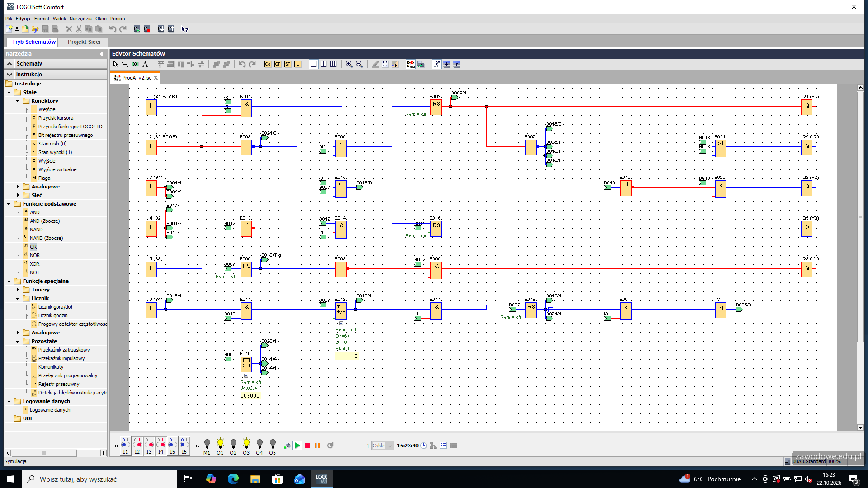Start LOGO! device with run icon

click(137, 29)
